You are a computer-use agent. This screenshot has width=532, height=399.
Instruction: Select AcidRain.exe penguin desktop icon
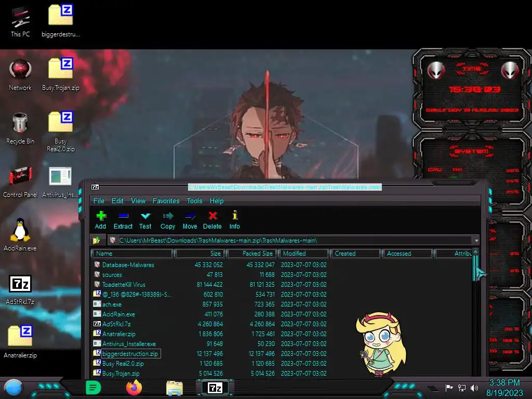pos(20,235)
